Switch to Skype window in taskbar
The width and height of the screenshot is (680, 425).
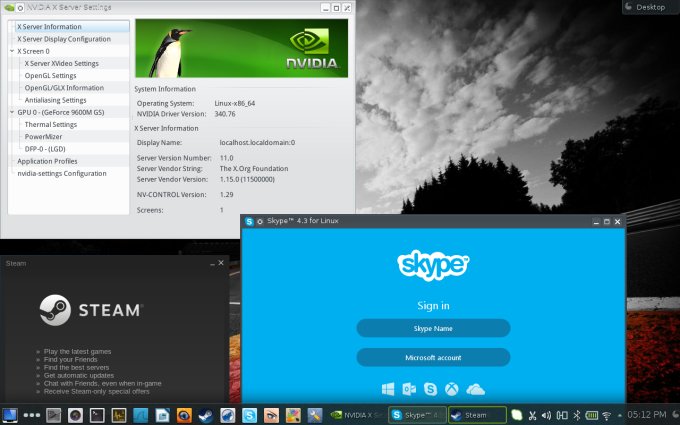click(x=416, y=415)
